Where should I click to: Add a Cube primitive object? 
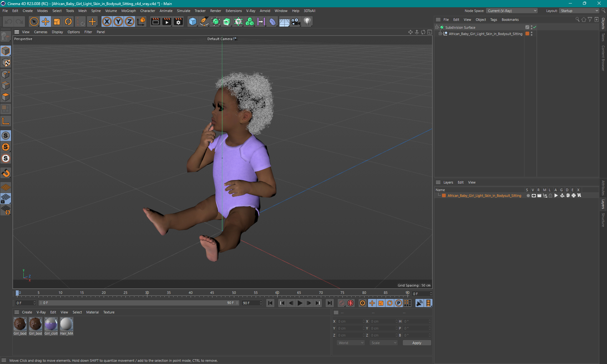[193, 21]
